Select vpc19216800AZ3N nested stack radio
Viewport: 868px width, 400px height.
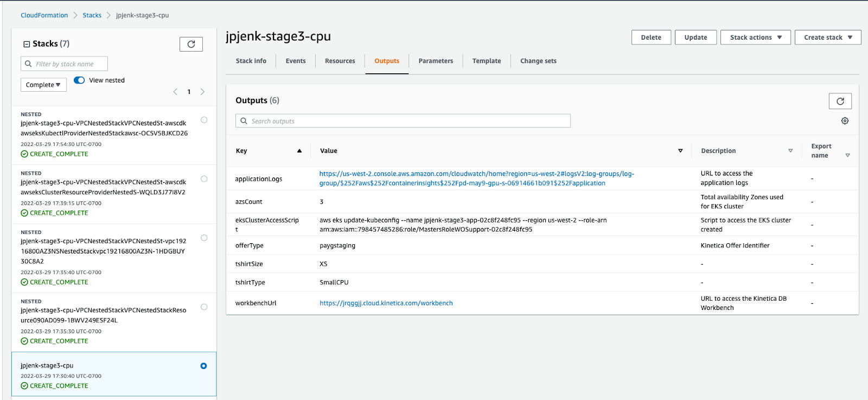pos(204,238)
